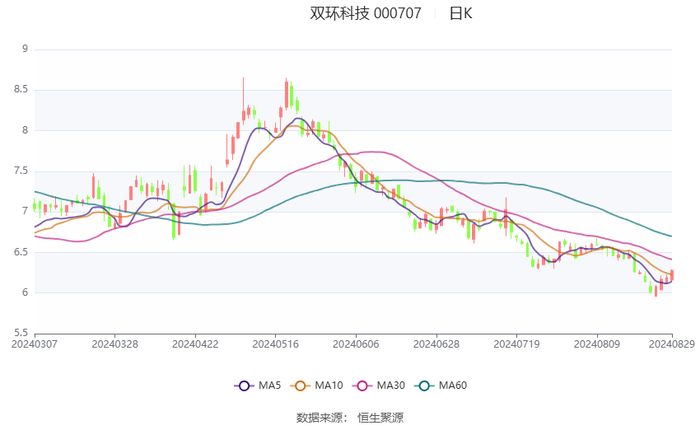700x426 pixels.
Task: Click the date label 20240307
Action: 34,344
